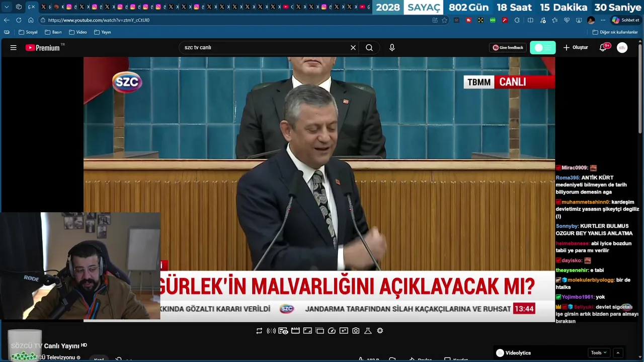This screenshot has height=362, width=644.
Task: Go back with the browser back arrow
Action: (7, 20)
